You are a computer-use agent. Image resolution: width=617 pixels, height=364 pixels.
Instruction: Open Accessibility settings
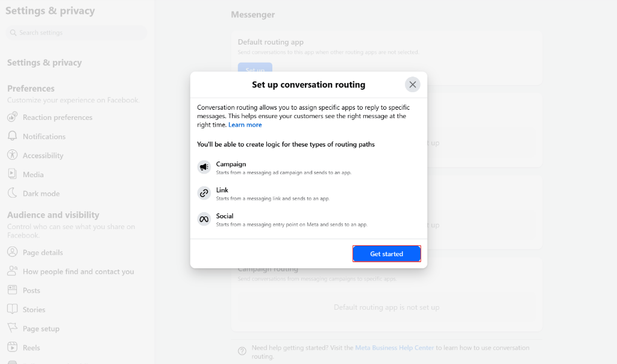point(43,155)
